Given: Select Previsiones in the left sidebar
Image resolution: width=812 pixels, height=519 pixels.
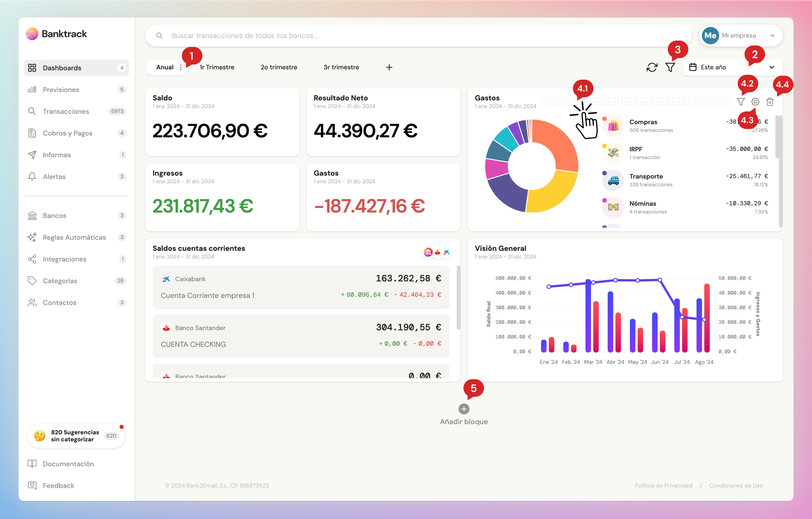Looking at the screenshot, I should pyautogui.click(x=61, y=89).
